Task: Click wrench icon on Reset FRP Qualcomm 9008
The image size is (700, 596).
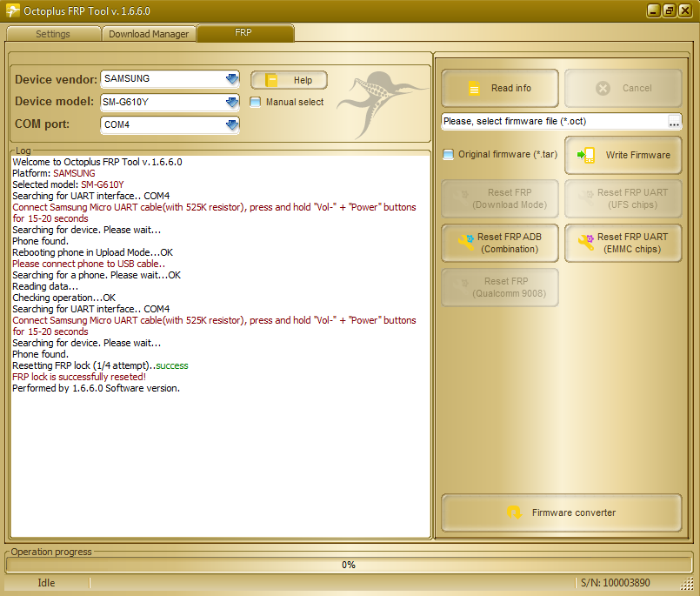Action: coord(461,286)
